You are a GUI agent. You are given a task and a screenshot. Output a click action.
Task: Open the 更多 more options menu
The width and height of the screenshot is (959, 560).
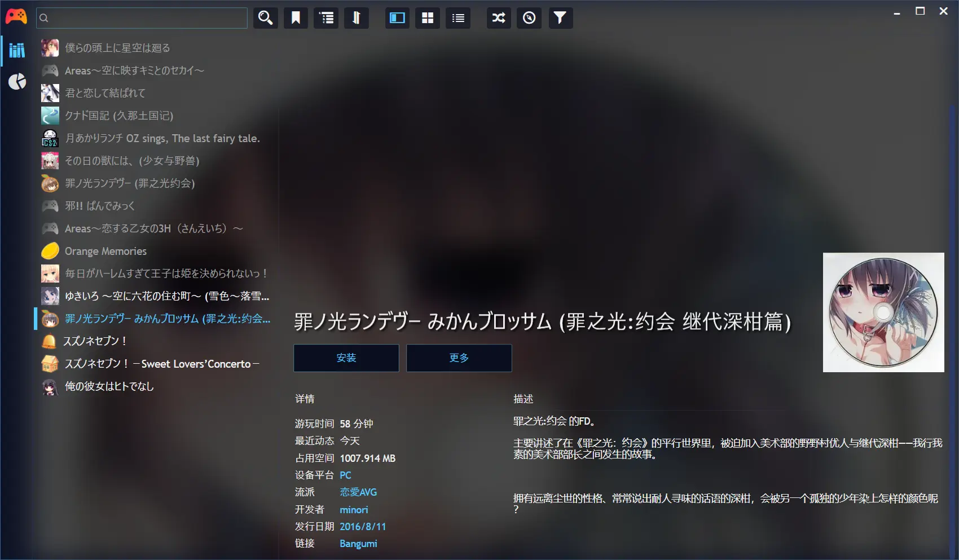pyautogui.click(x=459, y=358)
